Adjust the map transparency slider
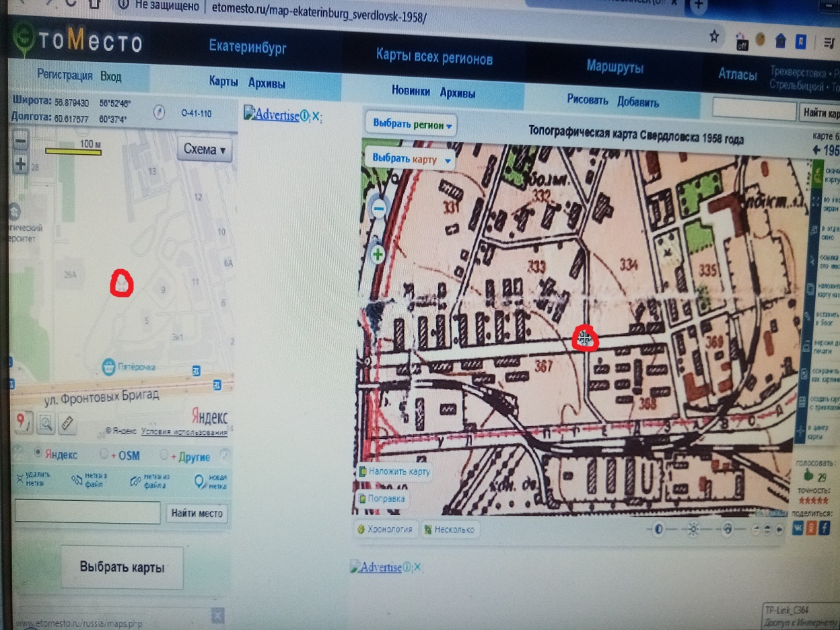The height and width of the screenshot is (630, 840). (728, 529)
